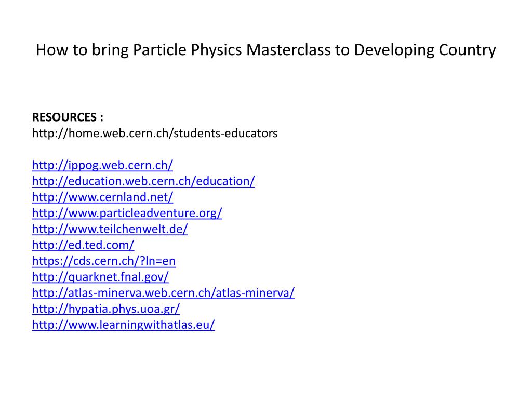This screenshot has width=532, height=399.
Task: Select the bold RESOURCES heading
Action: [x=68, y=117]
